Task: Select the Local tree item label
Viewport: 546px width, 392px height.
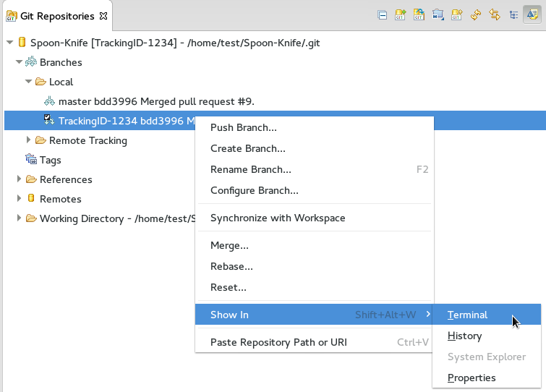Action: coord(61,82)
